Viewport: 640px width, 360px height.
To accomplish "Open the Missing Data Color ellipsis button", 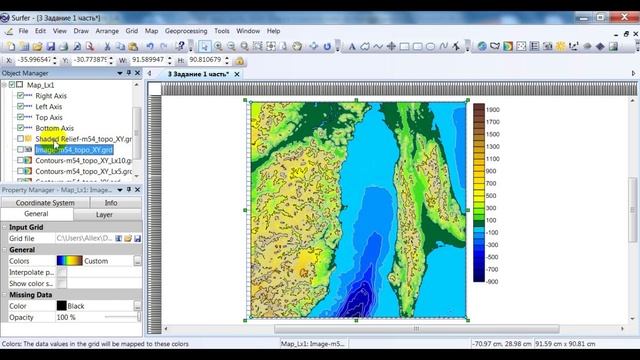I will tap(138, 306).
